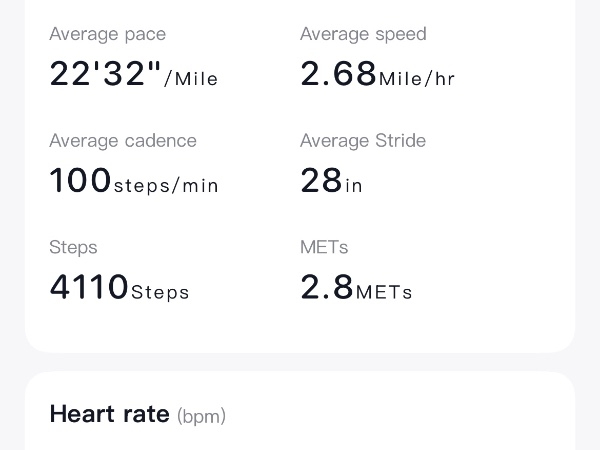Tap the Average Stride label
The image size is (600, 450).
pos(363,141)
